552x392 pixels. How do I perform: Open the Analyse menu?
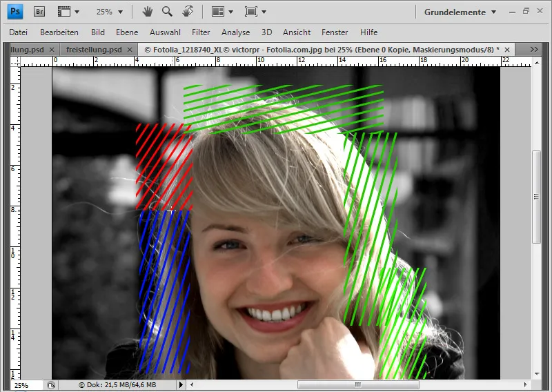(x=235, y=32)
